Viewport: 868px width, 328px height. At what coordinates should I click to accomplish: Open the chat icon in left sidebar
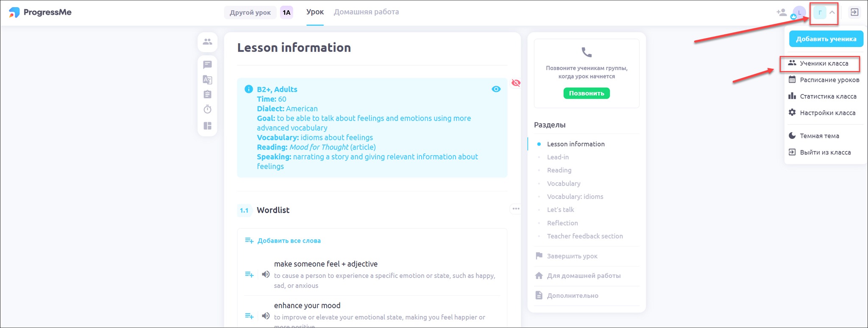(x=207, y=65)
